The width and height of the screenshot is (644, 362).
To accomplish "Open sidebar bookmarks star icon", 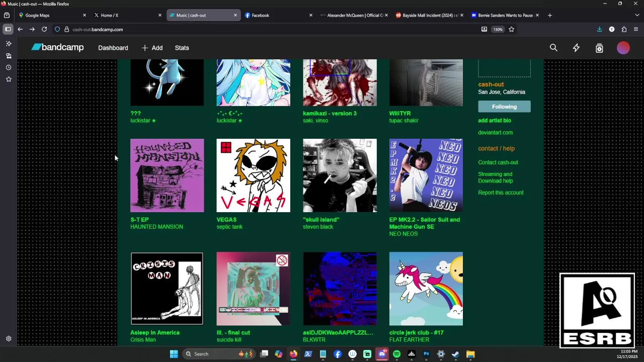I will (9, 79).
